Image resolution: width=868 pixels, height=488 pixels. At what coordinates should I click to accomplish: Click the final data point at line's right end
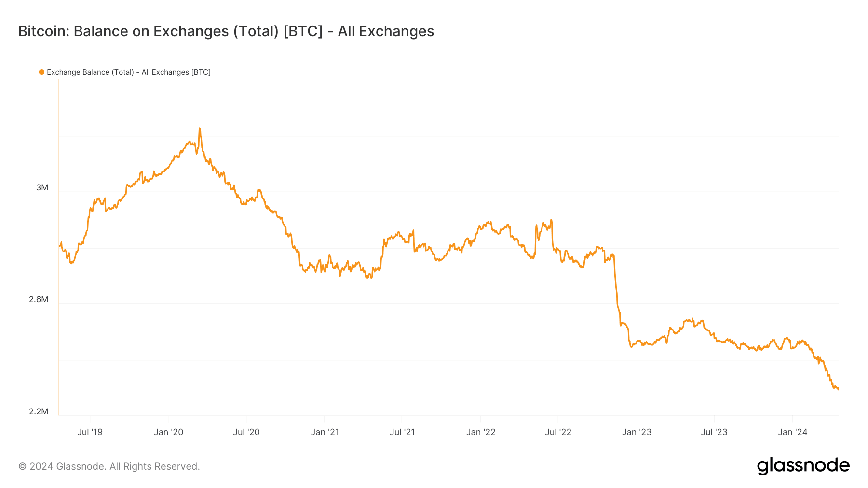pyautogui.click(x=838, y=389)
